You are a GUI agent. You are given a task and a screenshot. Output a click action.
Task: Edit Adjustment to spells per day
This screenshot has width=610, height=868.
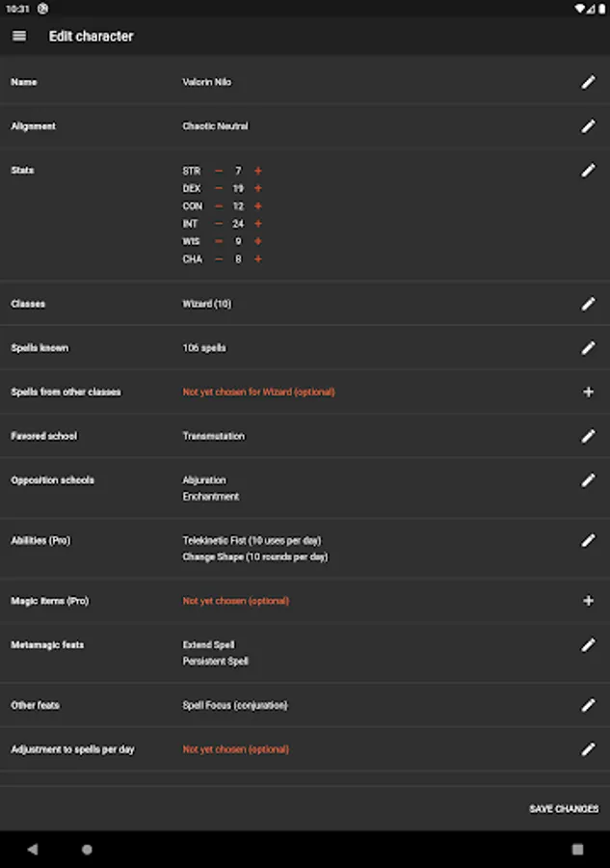point(588,749)
